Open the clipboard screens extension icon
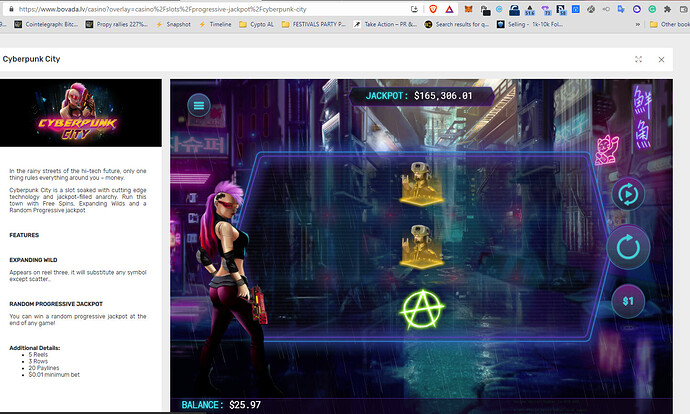This screenshot has width=690, height=414. 485,11
